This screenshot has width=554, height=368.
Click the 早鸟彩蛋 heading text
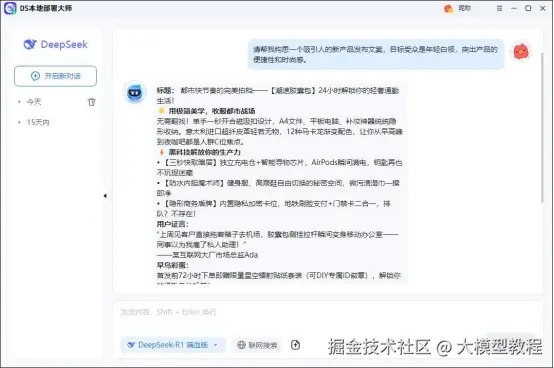coord(172,265)
